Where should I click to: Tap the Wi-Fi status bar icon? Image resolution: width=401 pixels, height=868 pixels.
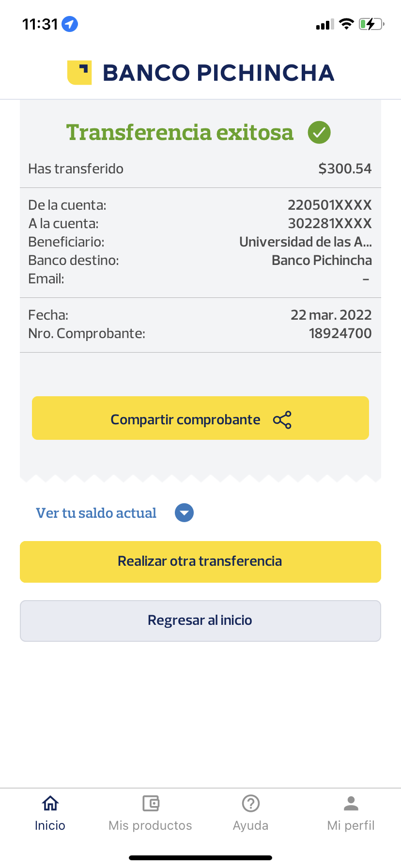[x=346, y=24]
